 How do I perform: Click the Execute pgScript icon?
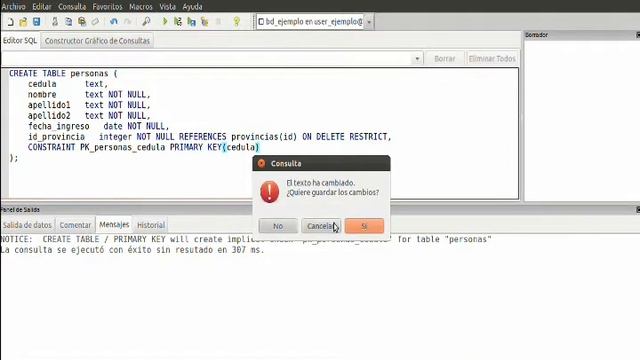pos(178,22)
